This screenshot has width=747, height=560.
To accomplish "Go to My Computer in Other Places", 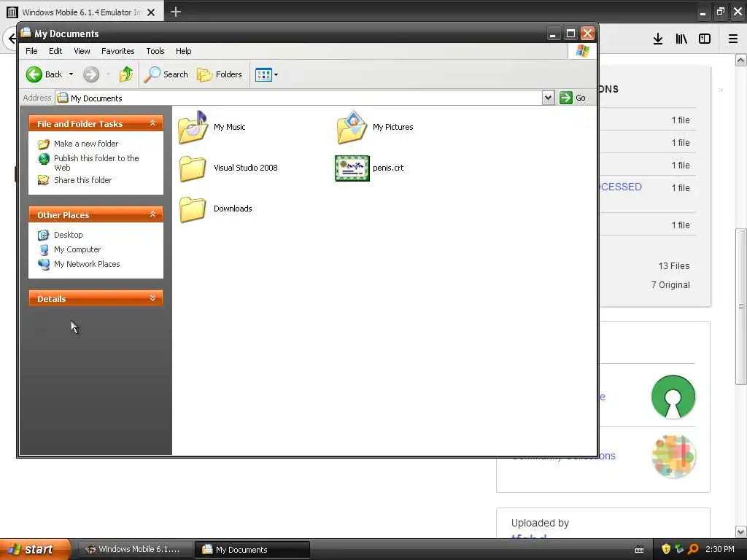I will tap(77, 249).
